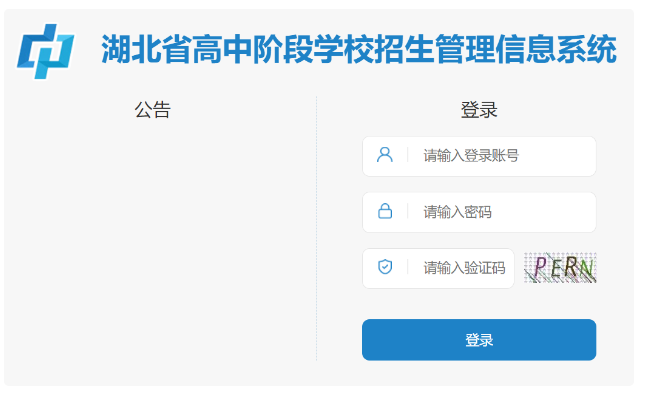
Task: Click the 湖北省高中阶段学校招生管理信息系统 title
Action: point(358,50)
